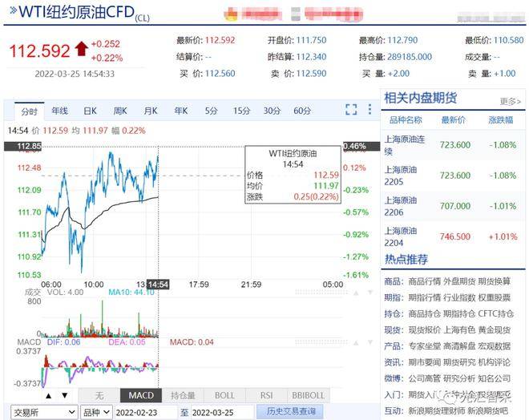
Task: Open 上海原油 2206 row
Action: (x=453, y=206)
